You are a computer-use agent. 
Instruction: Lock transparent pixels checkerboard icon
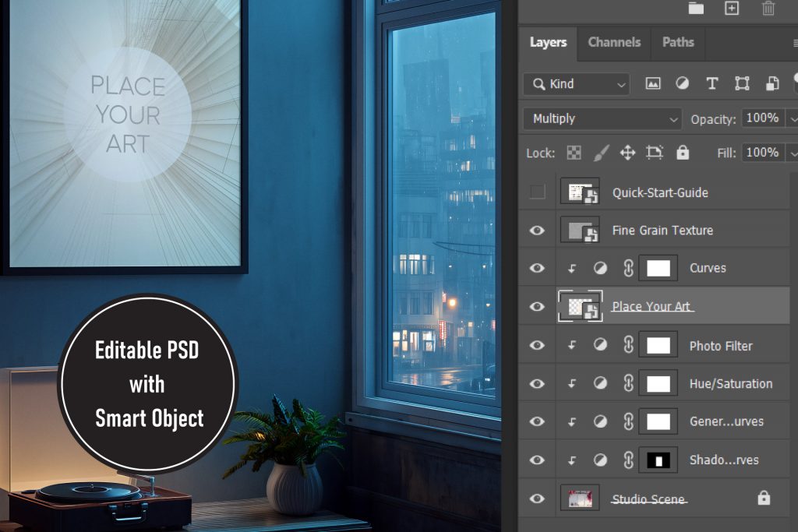pos(574,153)
